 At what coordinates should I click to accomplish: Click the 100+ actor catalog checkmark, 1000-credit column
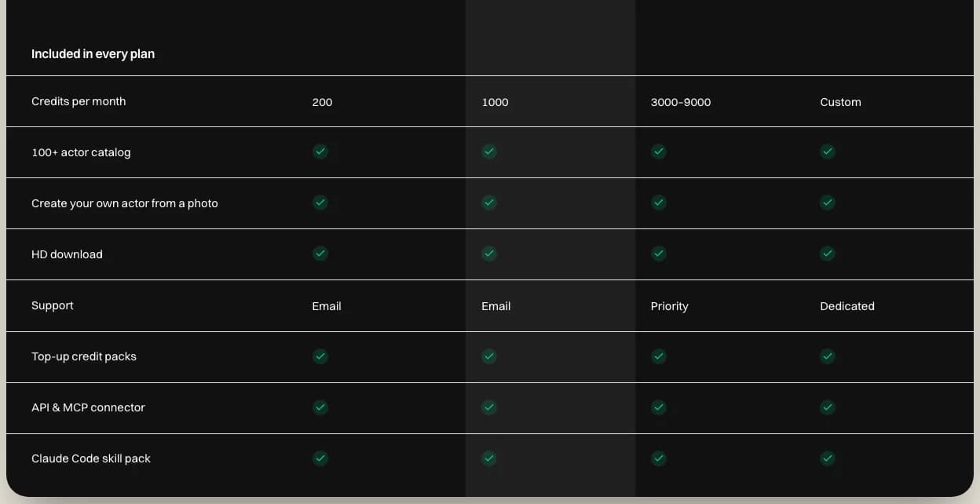pos(489,152)
